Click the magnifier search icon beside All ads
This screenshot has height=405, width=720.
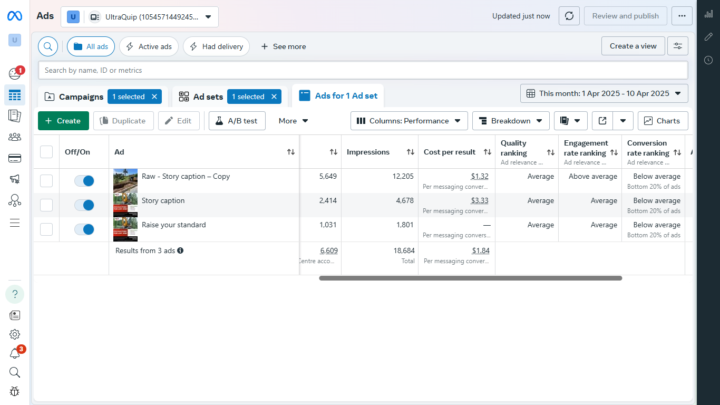point(49,46)
